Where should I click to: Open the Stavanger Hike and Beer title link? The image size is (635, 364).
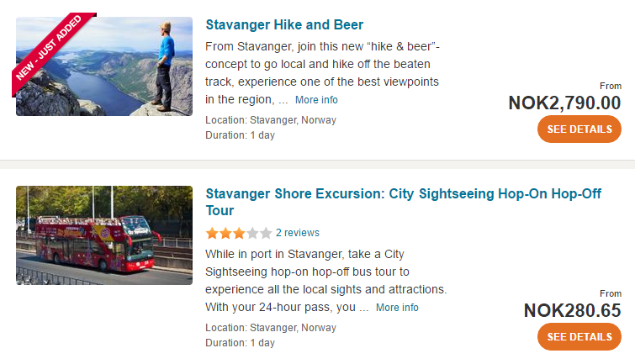[284, 24]
